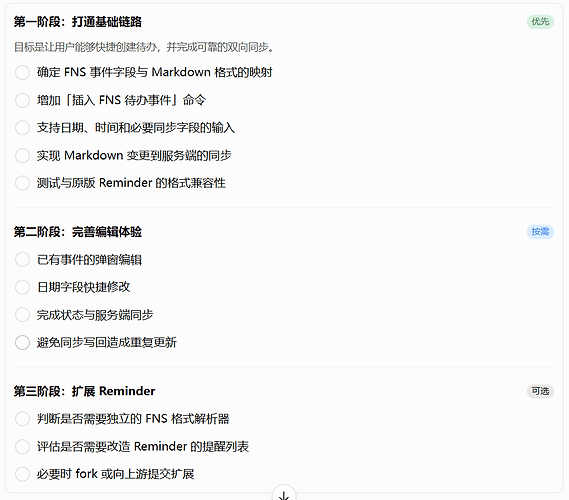Tick 必要时 fork 或向上游提交扩展 checkbox
This screenshot has height=500, width=569.
[x=22, y=474]
